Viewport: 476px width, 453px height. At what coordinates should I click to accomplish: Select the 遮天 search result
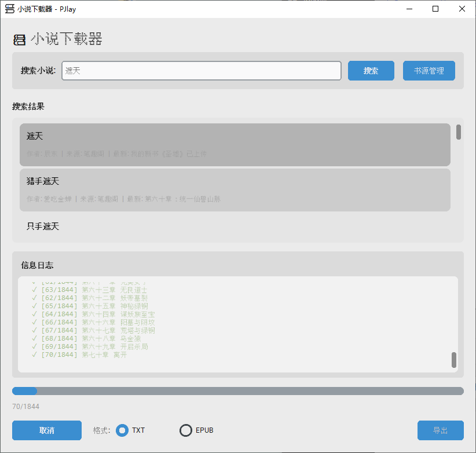click(235, 144)
